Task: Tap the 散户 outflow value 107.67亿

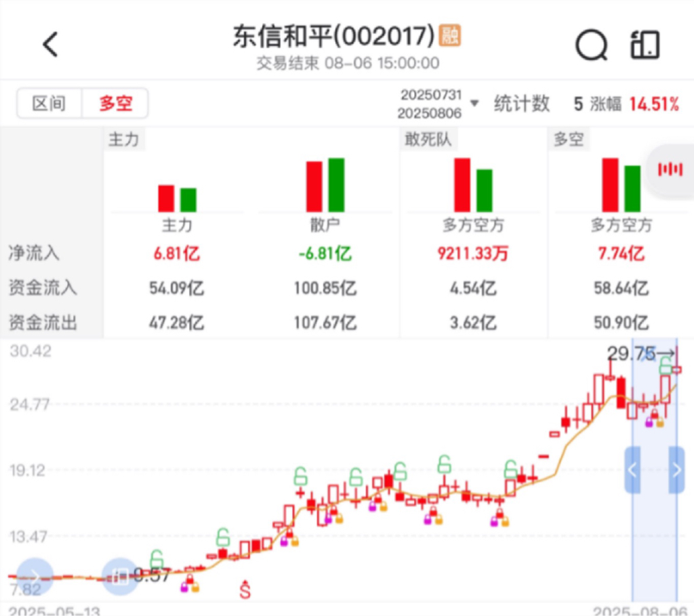Action: pos(325,323)
